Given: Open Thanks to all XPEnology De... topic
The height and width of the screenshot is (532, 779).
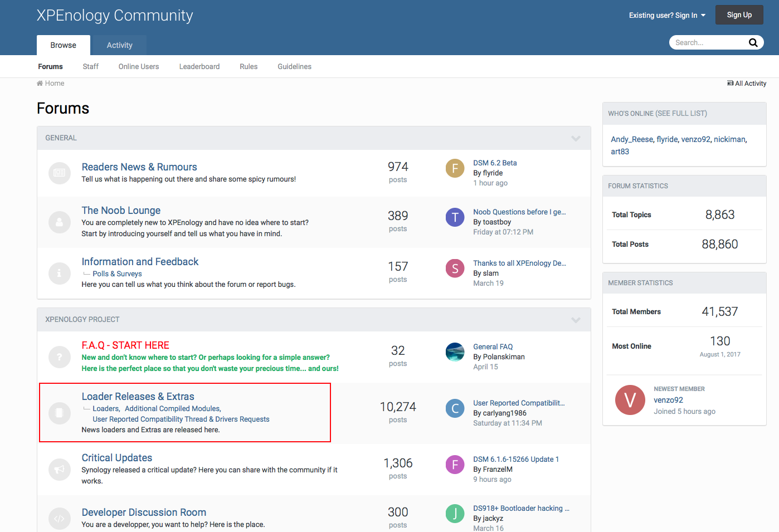Looking at the screenshot, I should (519, 263).
